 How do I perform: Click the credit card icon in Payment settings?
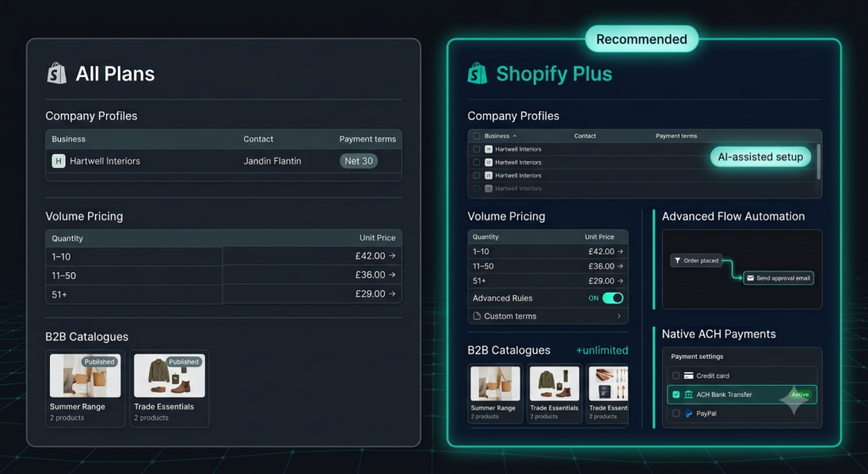pyautogui.click(x=688, y=376)
